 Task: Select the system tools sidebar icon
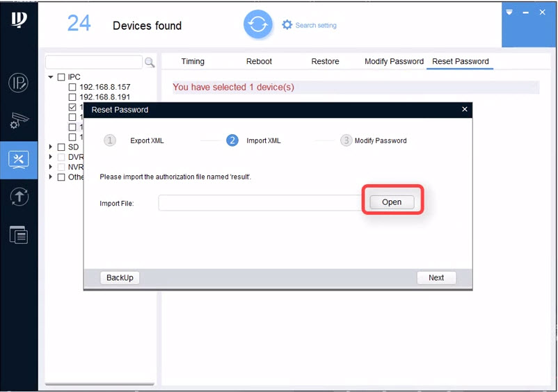(x=19, y=159)
